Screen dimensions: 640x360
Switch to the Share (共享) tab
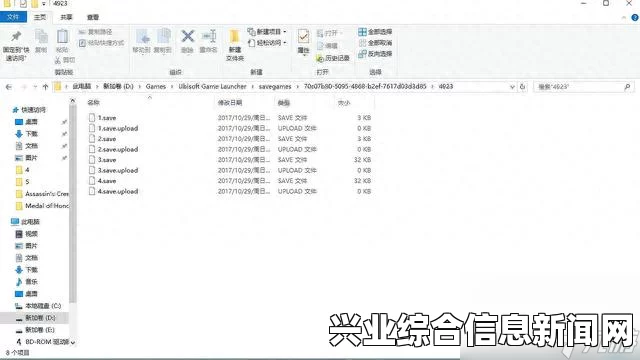(x=66, y=17)
